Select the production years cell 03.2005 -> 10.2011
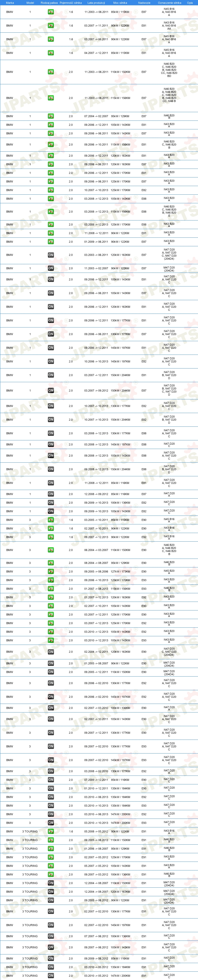 tap(96, 520)
